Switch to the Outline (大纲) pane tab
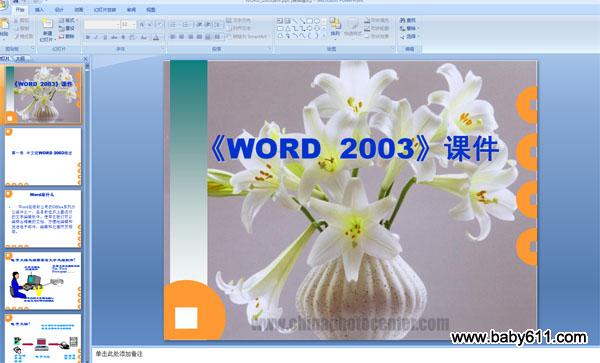 click(20, 59)
